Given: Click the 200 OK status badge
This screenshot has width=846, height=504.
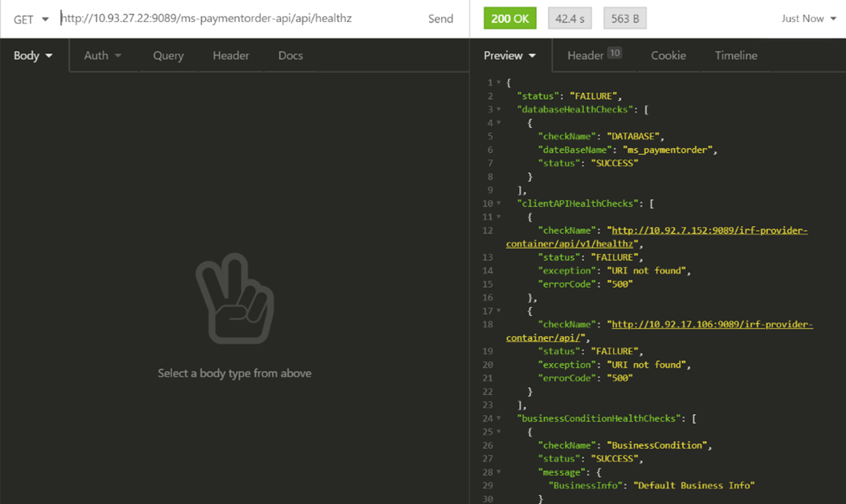Looking at the screenshot, I should click(x=510, y=18).
